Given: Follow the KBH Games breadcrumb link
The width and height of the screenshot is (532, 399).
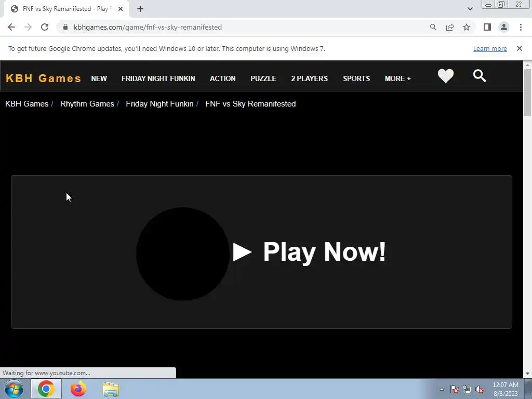Looking at the screenshot, I should tap(27, 104).
